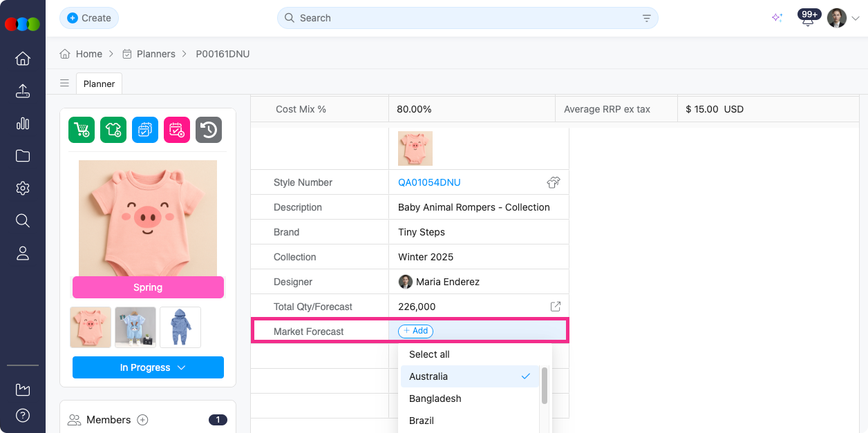Click the green add garment icon

[113, 130]
